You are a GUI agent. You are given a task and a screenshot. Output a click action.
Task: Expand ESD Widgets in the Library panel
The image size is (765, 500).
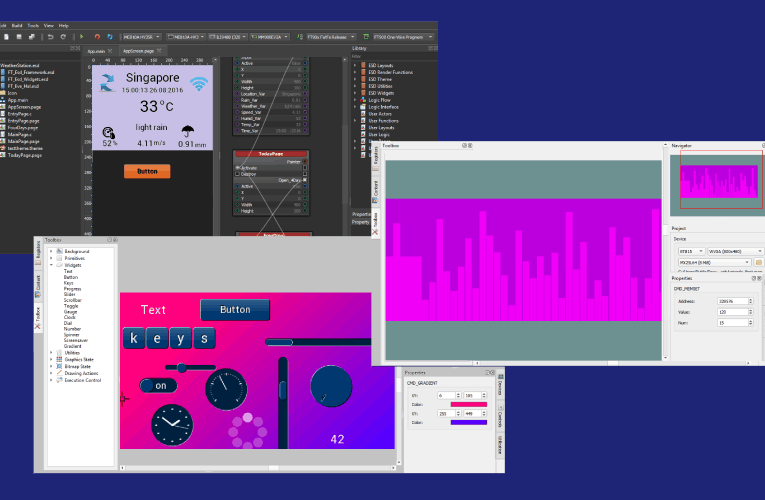(355, 93)
